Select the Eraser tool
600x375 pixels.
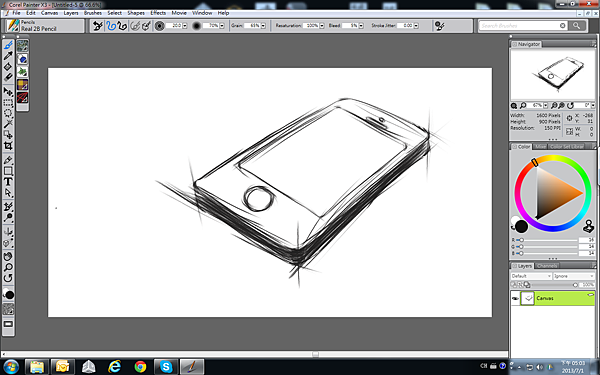click(x=8, y=77)
